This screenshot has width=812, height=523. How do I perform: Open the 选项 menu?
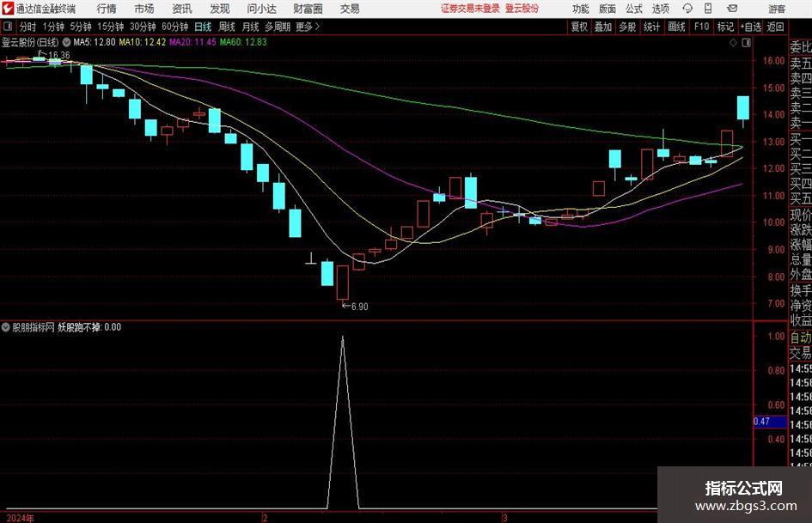(660, 9)
